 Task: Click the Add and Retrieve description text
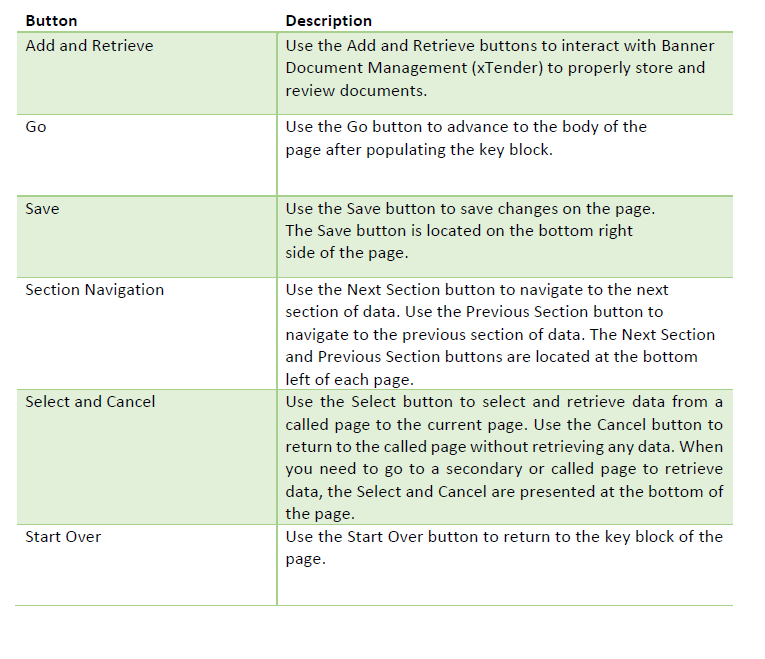tap(500, 68)
